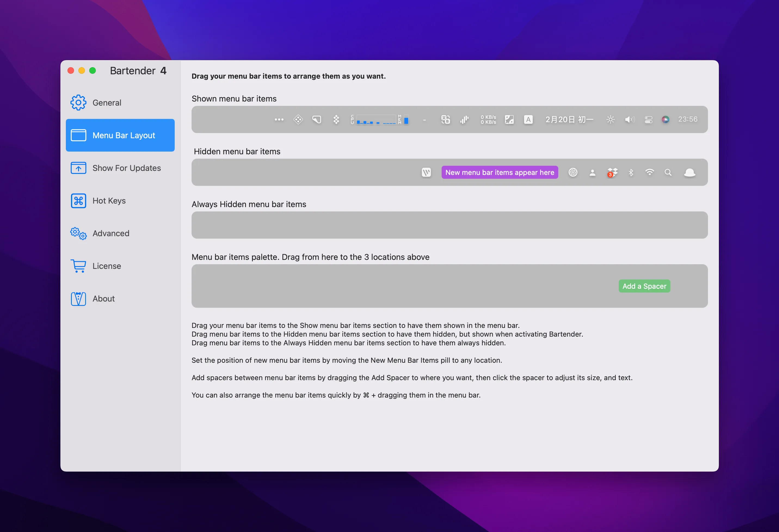Click the New menu bar items pill
Viewport: 779px width, 532px height.
pos(500,172)
